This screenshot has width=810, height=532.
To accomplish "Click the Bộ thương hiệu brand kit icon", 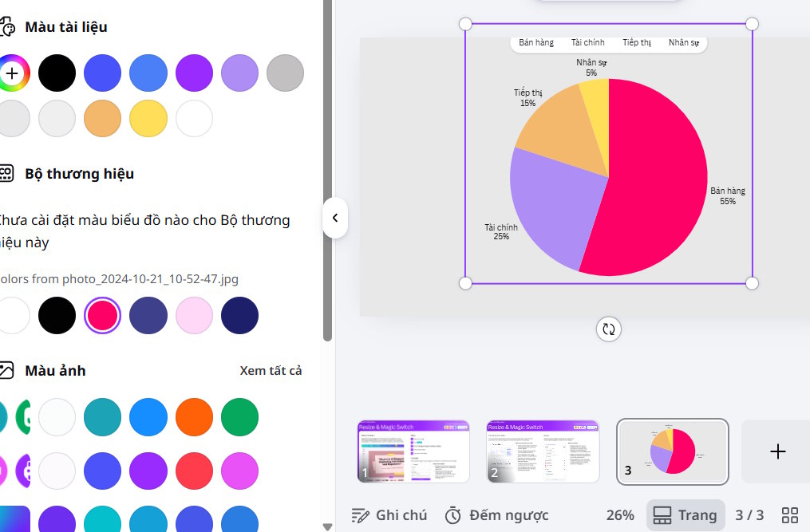I will 9,173.
